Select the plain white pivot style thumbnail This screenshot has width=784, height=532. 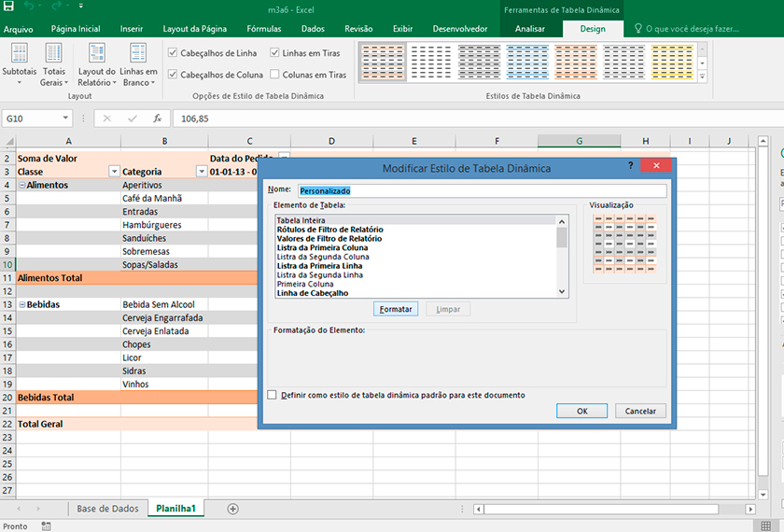tap(430, 62)
